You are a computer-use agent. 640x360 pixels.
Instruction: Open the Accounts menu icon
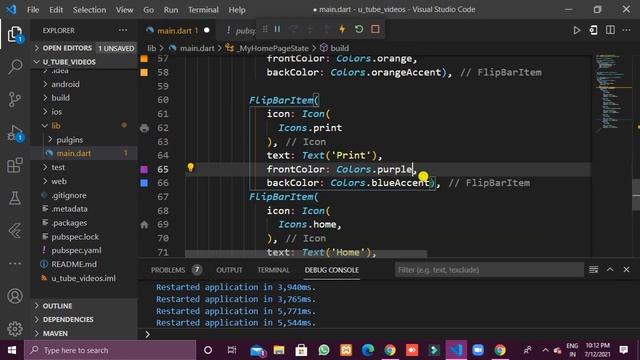tap(15, 296)
